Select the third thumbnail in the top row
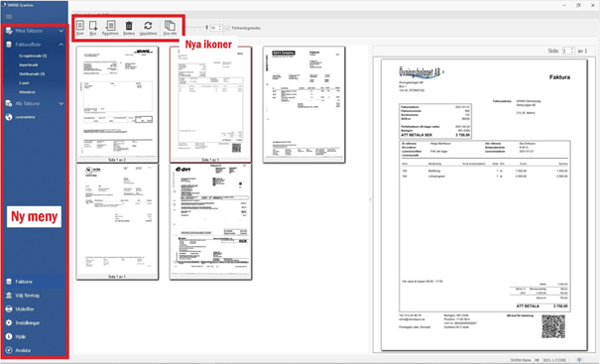 click(x=303, y=104)
